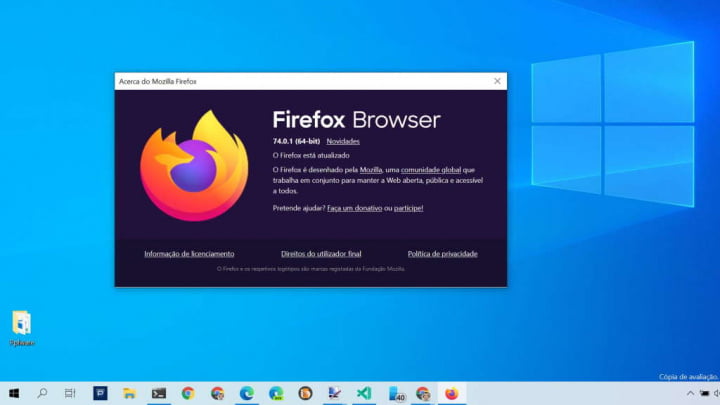This screenshot has width=720, height=405.
Task: Open the blue Microsoft Edge taskbar icon
Action: click(247, 394)
